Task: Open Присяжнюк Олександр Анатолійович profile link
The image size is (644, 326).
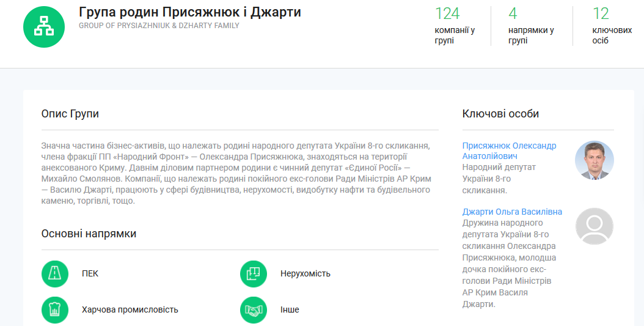Action: [509, 150]
